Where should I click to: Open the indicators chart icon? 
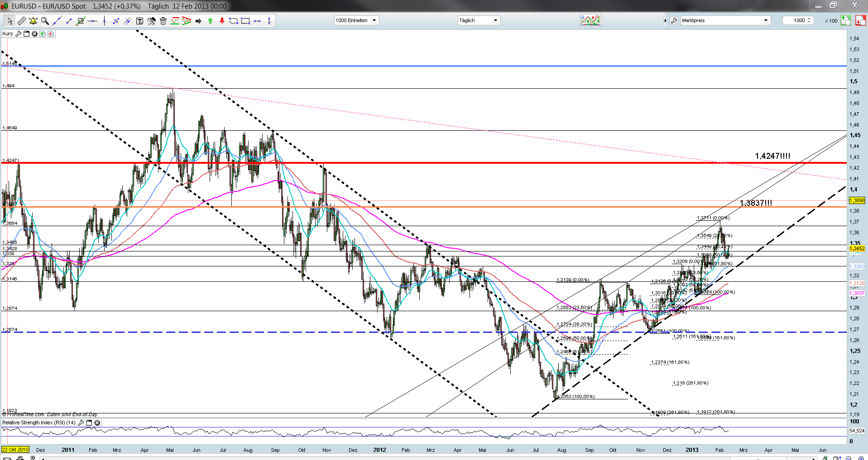coord(590,20)
